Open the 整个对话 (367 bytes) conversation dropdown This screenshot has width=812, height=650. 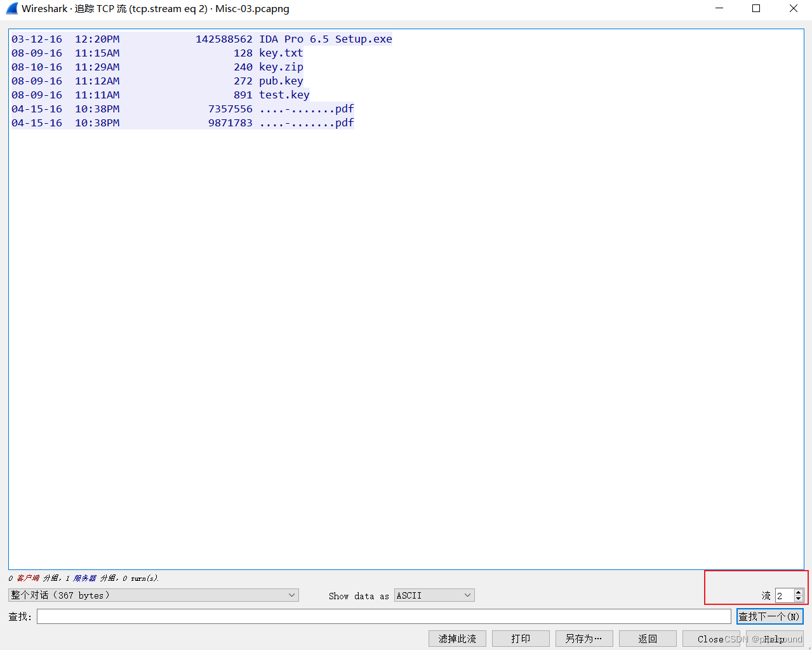click(x=154, y=595)
